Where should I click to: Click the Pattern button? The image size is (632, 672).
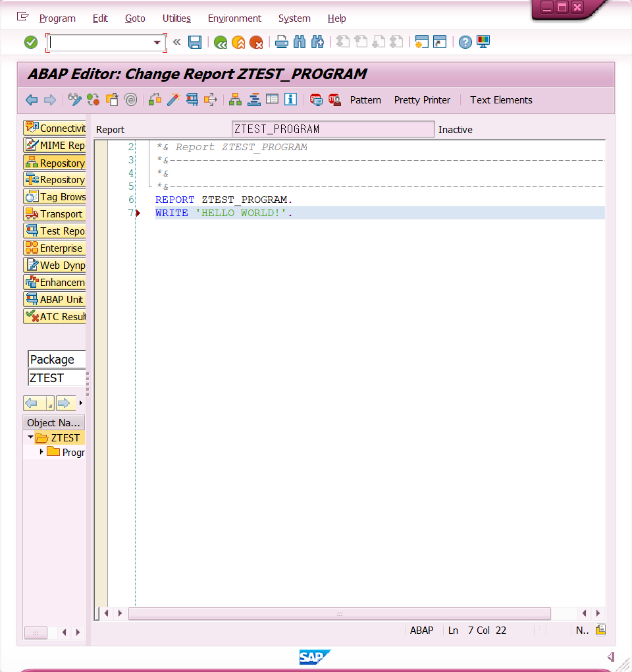pyautogui.click(x=365, y=100)
